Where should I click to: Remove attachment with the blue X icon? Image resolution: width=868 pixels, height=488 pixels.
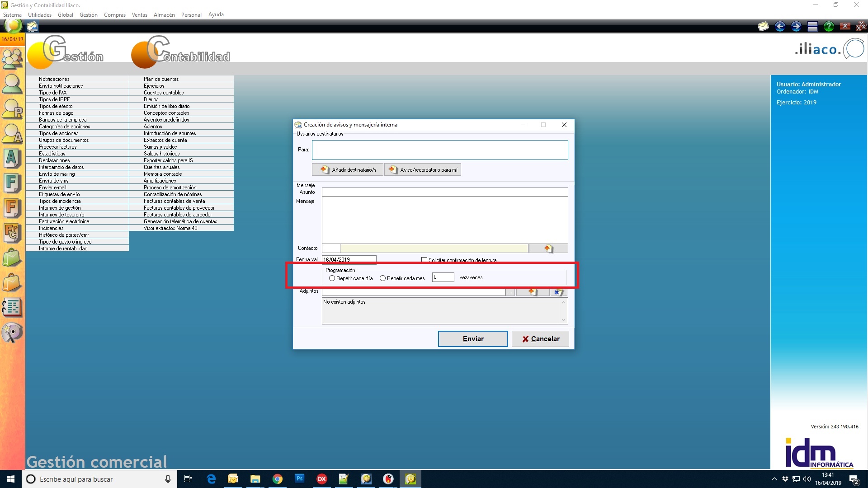click(x=559, y=292)
